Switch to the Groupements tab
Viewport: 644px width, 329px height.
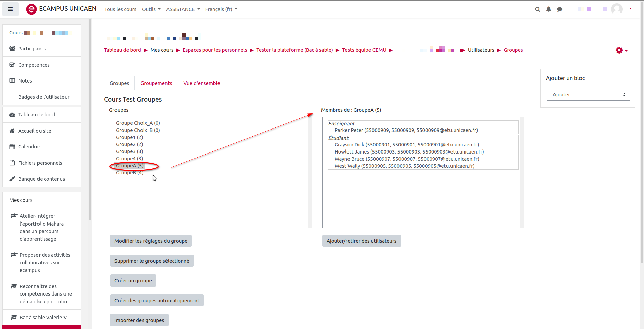click(156, 83)
